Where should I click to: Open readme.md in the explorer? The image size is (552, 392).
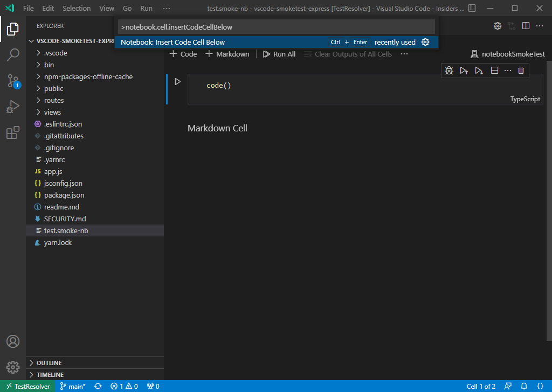(x=95, y=207)
